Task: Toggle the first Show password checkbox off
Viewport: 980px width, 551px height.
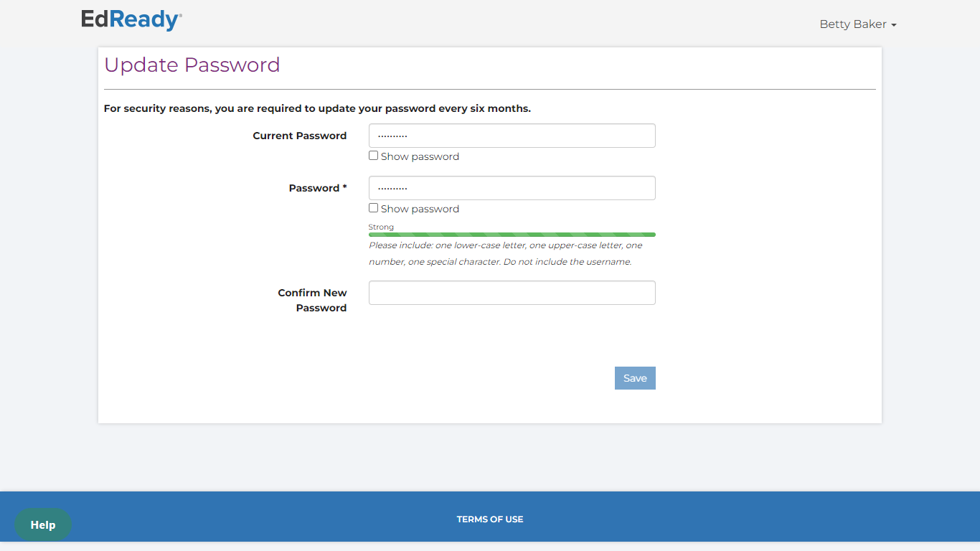Action: pos(373,155)
